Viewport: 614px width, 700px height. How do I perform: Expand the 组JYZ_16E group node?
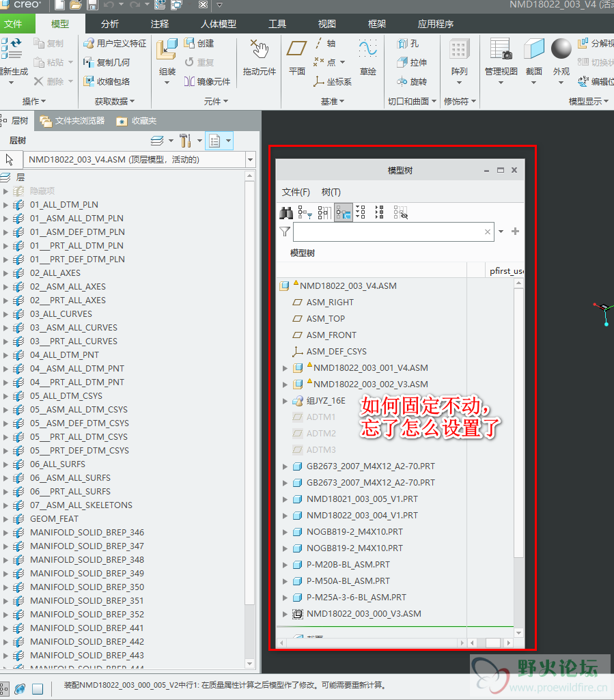285,401
